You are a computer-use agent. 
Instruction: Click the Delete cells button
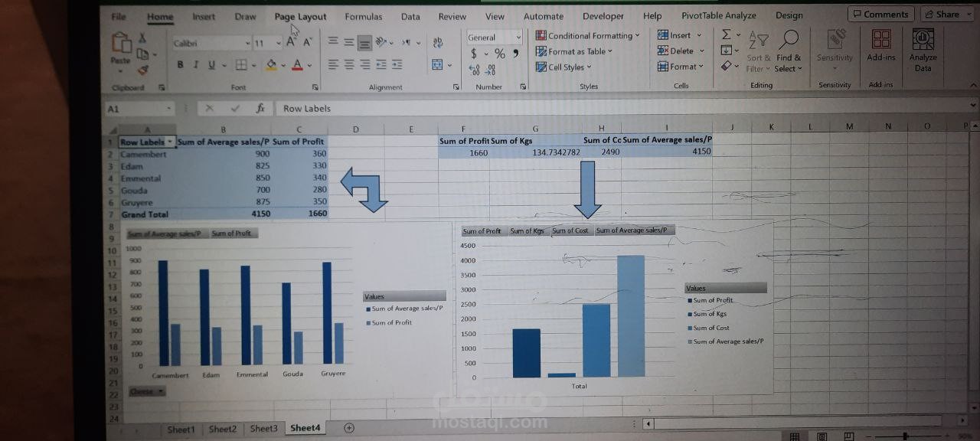pyautogui.click(x=681, y=51)
